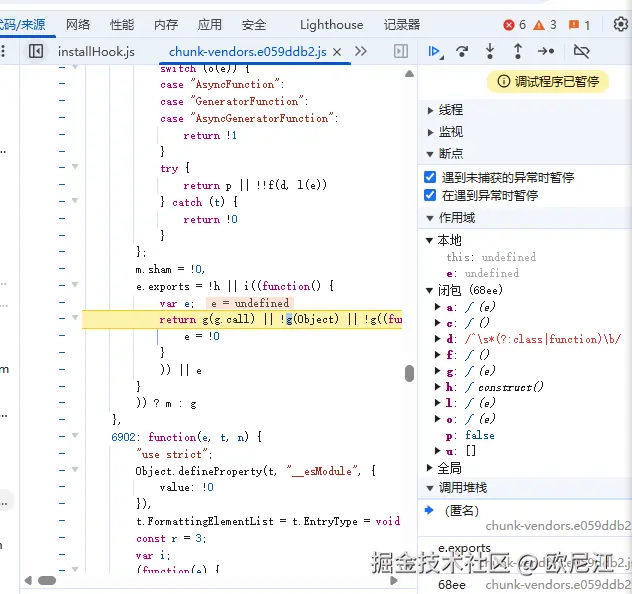Click the scroll-left arrow under code
632x594 pixels.
28,581
